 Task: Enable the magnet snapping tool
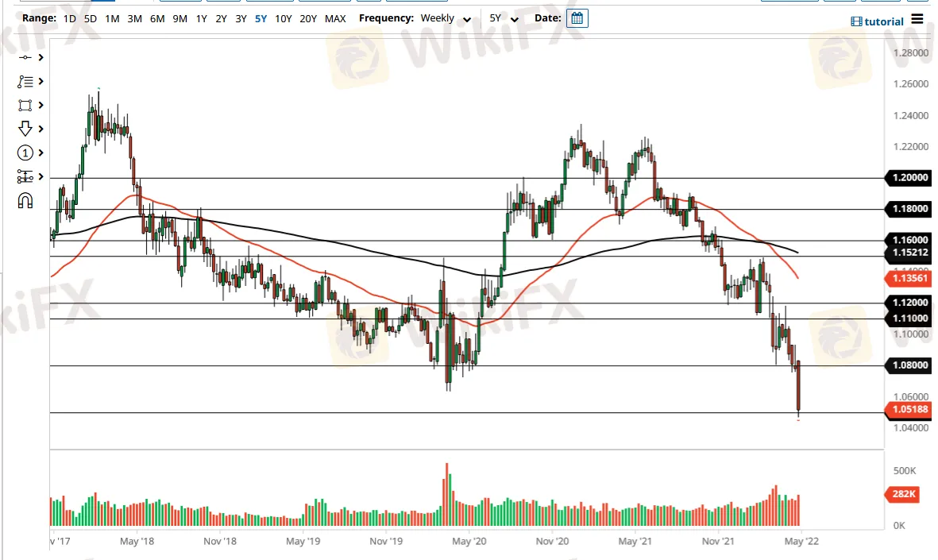tap(24, 200)
